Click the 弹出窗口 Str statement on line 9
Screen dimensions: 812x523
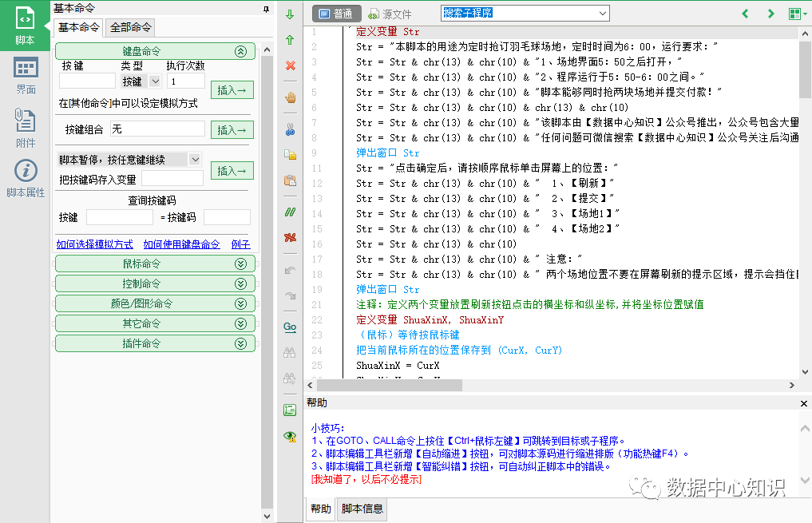coord(388,153)
